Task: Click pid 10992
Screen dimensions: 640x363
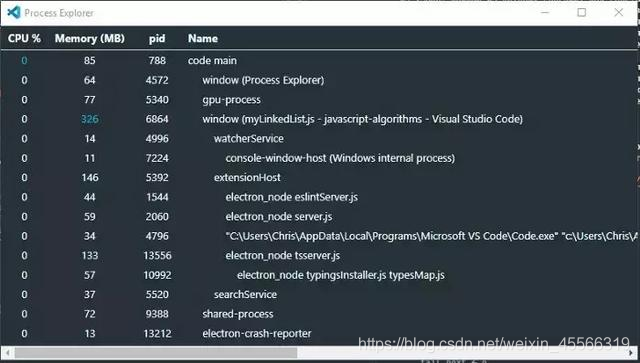Action: pos(157,275)
